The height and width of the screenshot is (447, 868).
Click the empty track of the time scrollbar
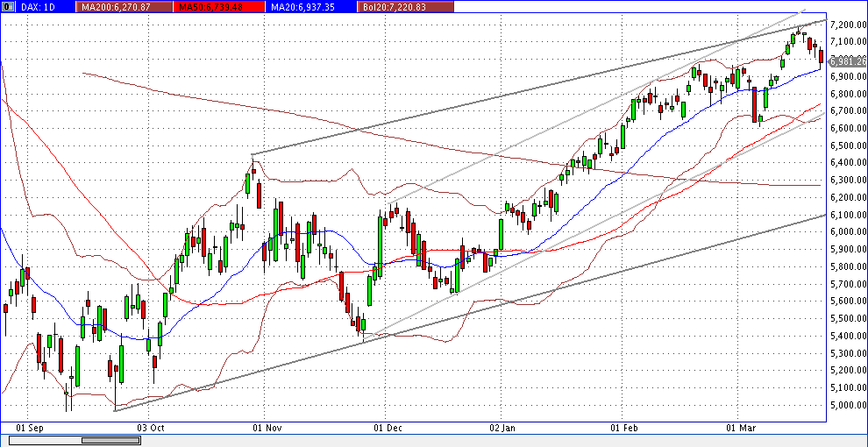pos(46,440)
